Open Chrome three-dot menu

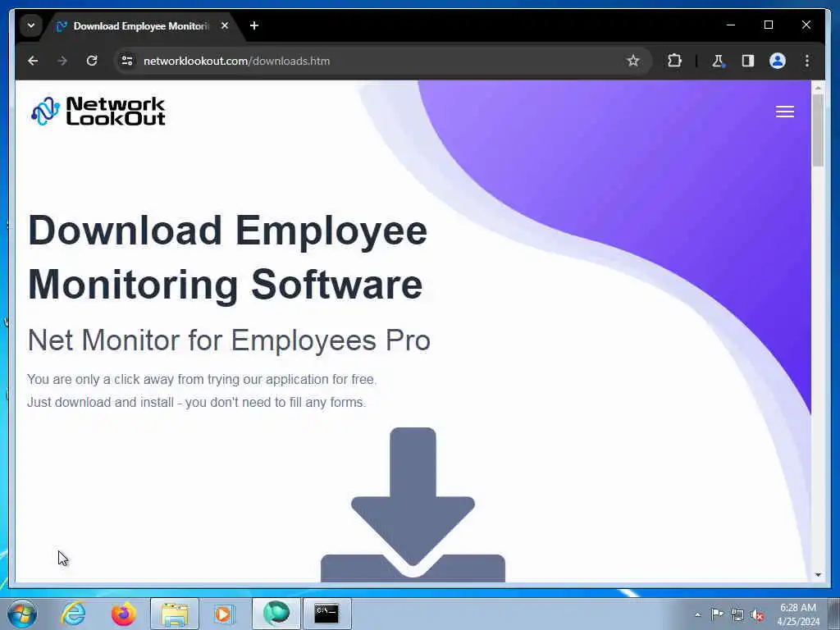coord(807,61)
